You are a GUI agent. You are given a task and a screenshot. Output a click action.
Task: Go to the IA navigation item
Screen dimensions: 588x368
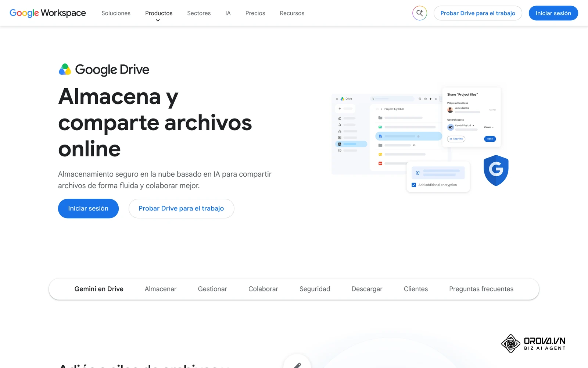[228, 13]
